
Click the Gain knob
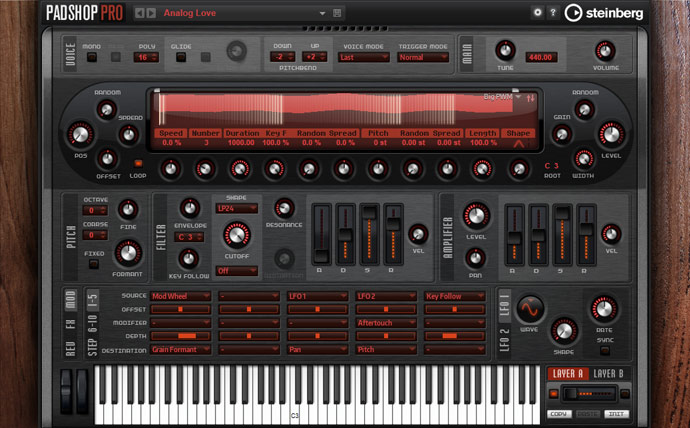tap(562, 134)
